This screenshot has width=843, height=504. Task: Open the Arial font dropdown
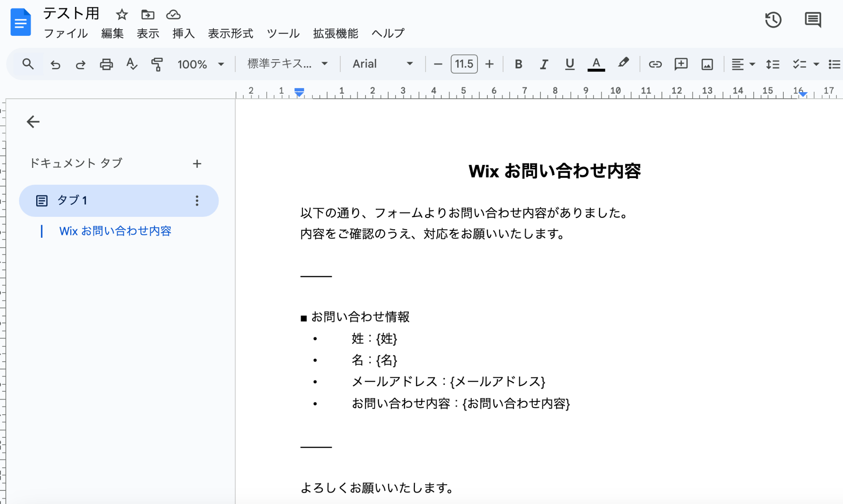(382, 64)
